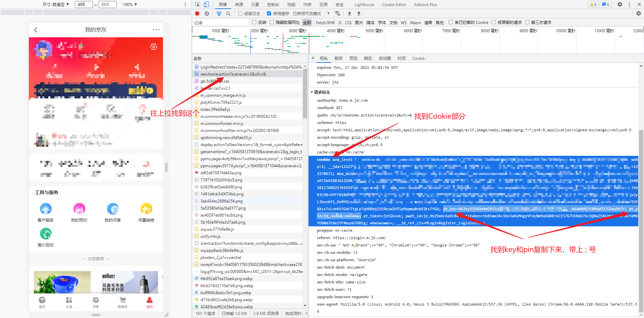Open the throttling mode dropdown
This screenshot has width=644, height=318.
click(x=311, y=13)
